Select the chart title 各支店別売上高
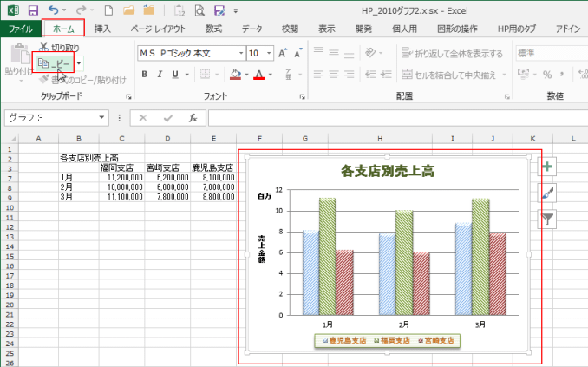Viewport: 588px width, 367px height. (388, 171)
